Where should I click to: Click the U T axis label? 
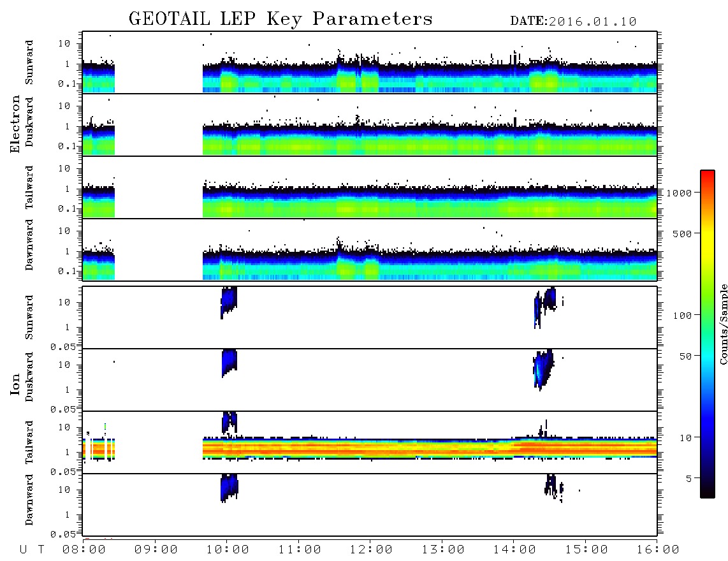coord(32,550)
